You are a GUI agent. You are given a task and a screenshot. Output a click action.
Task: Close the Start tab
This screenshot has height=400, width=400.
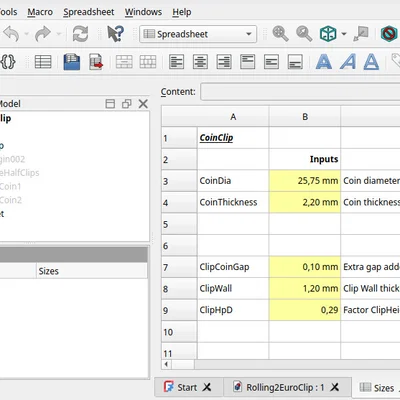(x=207, y=387)
